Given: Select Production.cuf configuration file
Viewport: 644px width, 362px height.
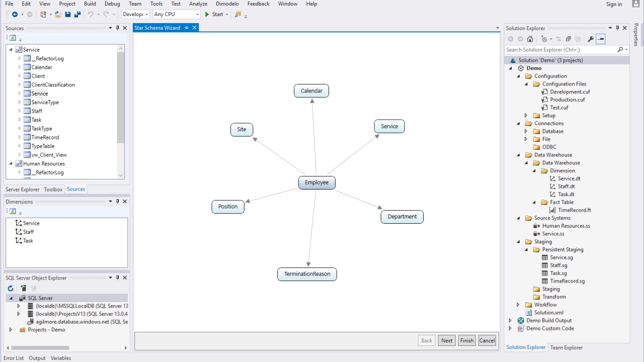Looking at the screenshot, I should click(567, 100).
